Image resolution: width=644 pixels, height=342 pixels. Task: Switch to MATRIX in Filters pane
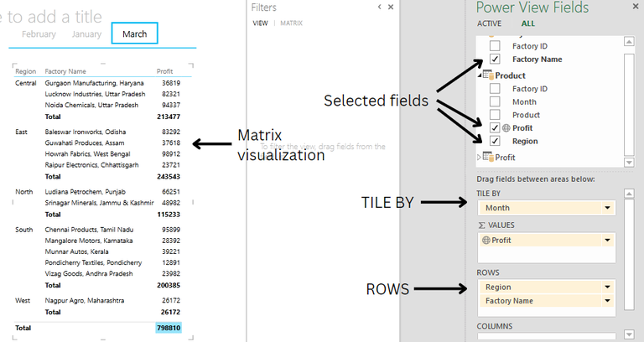(291, 23)
